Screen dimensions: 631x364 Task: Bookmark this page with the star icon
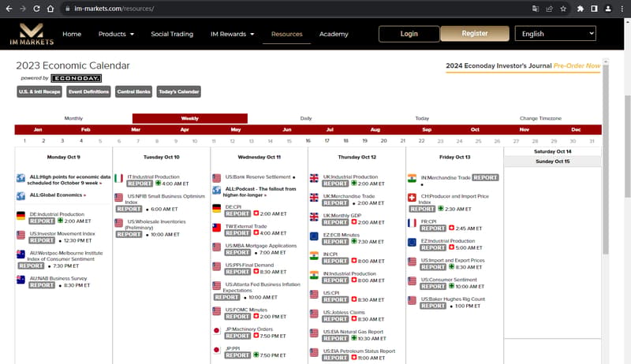pos(563,9)
